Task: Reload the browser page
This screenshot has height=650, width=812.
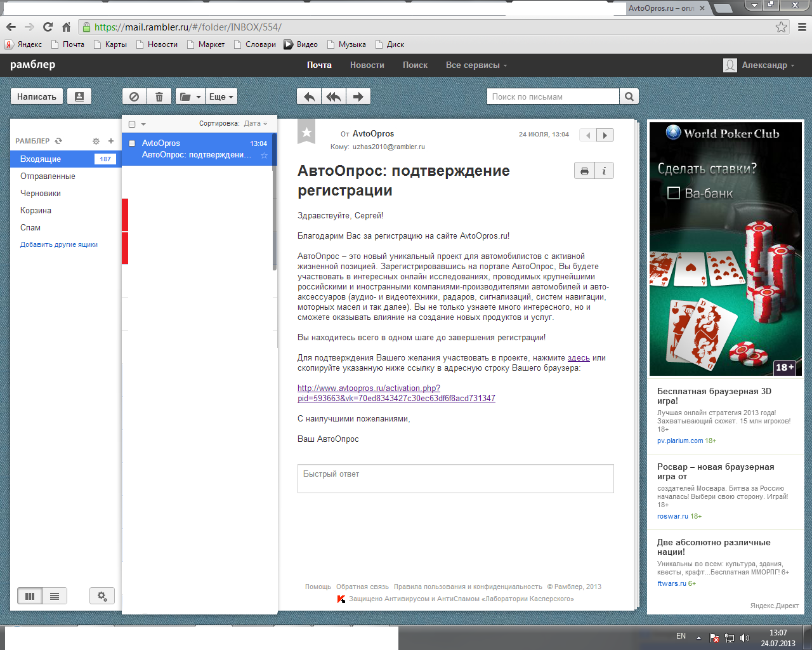Action: pos(48,27)
